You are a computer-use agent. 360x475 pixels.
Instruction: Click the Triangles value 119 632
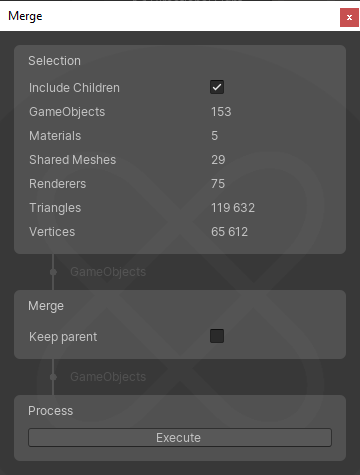tap(233, 208)
